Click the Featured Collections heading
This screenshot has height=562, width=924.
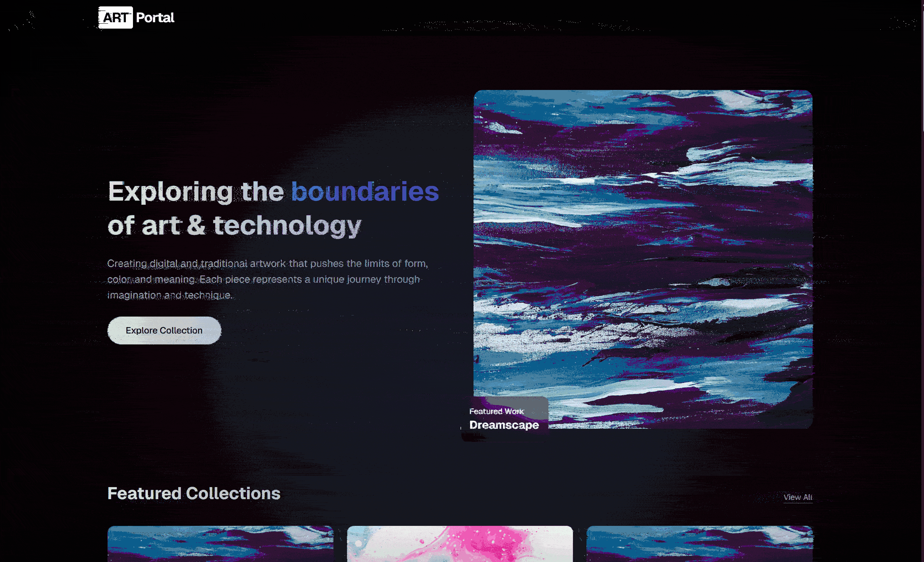(194, 493)
